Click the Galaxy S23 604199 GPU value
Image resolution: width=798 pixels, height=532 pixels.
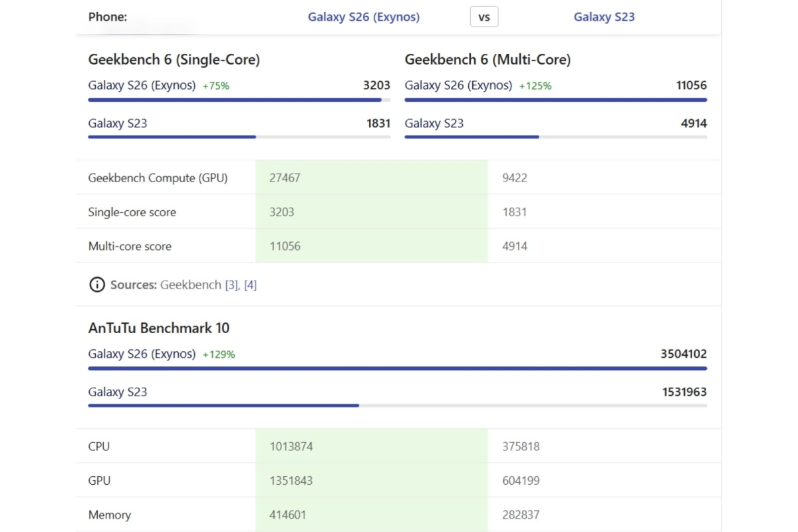[x=521, y=481]
